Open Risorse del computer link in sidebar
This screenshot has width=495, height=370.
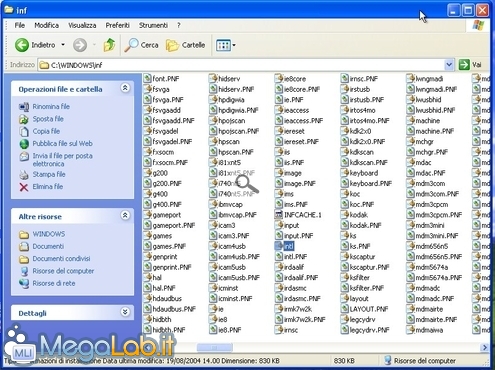point(63,271)
